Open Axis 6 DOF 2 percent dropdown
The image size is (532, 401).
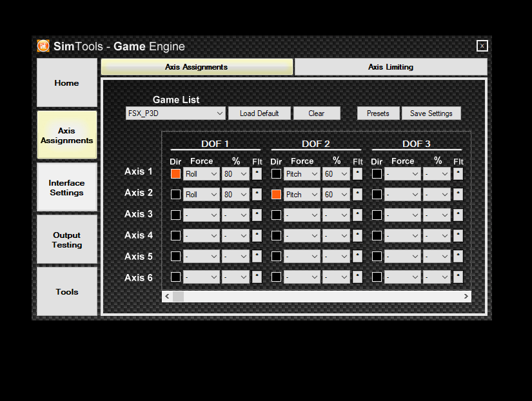point(336,277)
